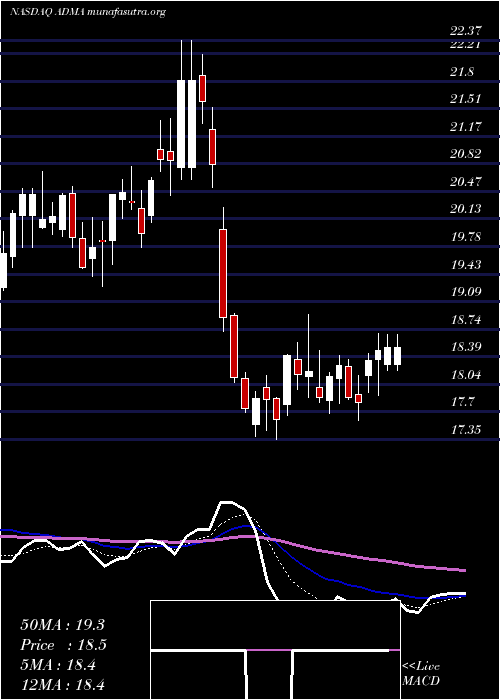The width and height of the screenshot is (500, 700).
Task: Select the 22.37 price level label
Action: pyautogui.click(x=466, y=31)
